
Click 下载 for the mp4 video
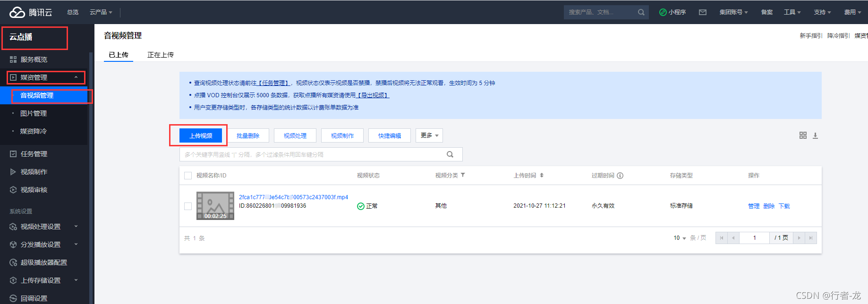pyautogui.click(x=784, y=206)
